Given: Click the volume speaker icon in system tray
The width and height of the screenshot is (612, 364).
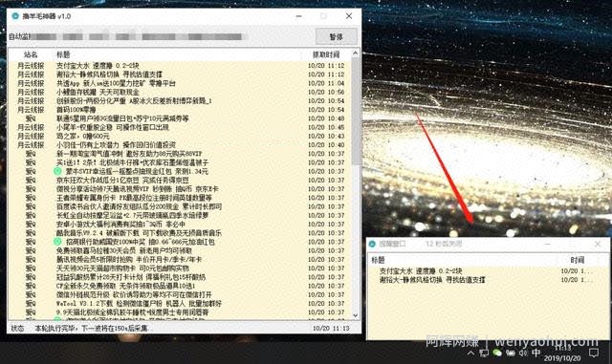Looking at the screenshot, I should tap(523, 353).
